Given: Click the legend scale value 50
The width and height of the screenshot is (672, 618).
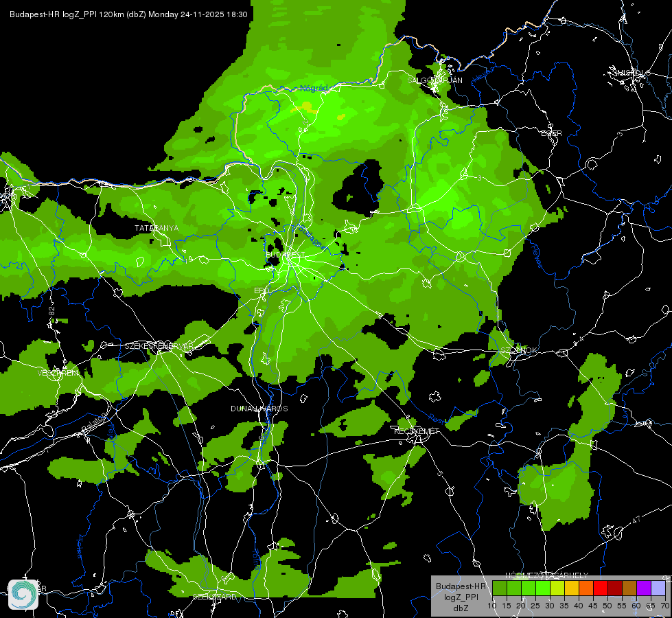Looking at the screenshot, I should coord(607,606).
